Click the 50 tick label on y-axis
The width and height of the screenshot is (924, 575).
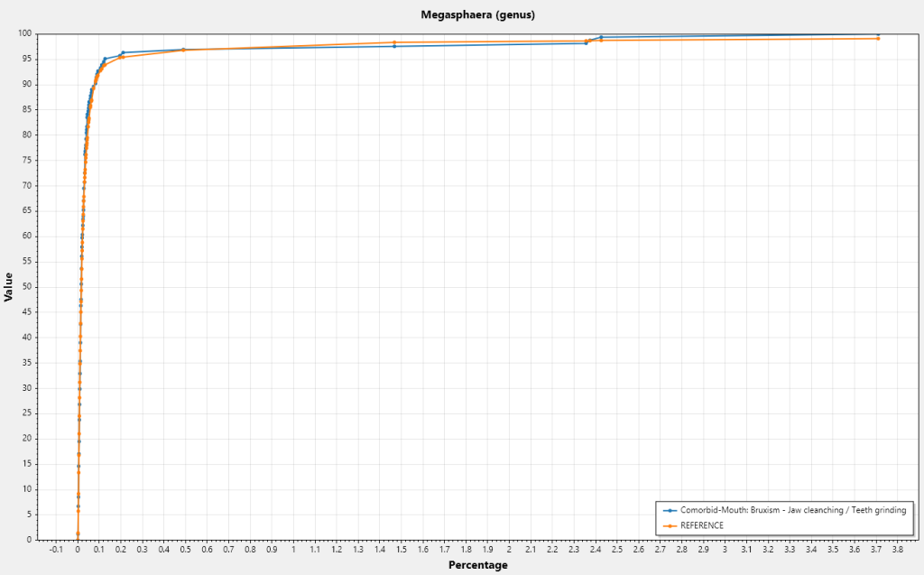(27, 286)
